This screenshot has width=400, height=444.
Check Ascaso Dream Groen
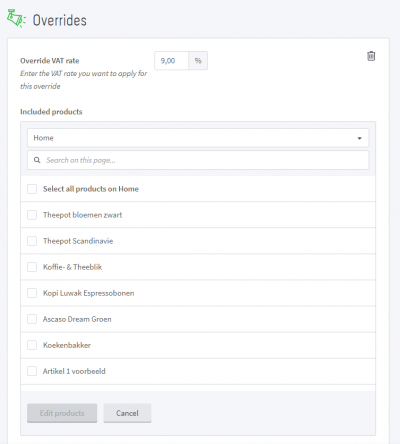(x=32, y=319)
